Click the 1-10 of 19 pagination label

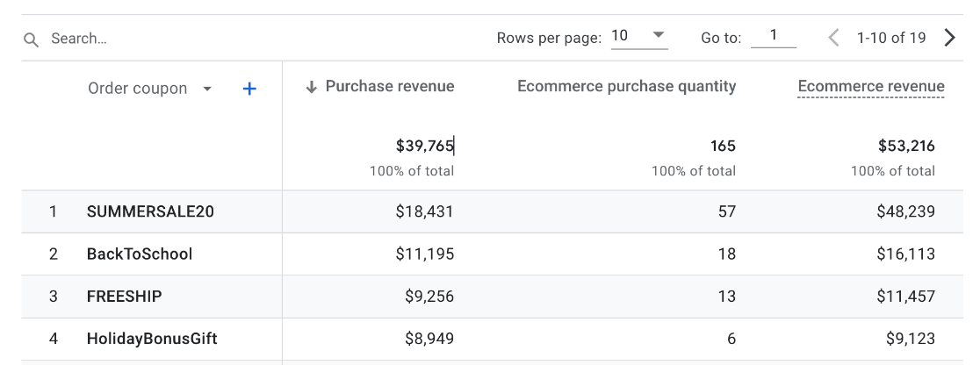pos(891,38)
